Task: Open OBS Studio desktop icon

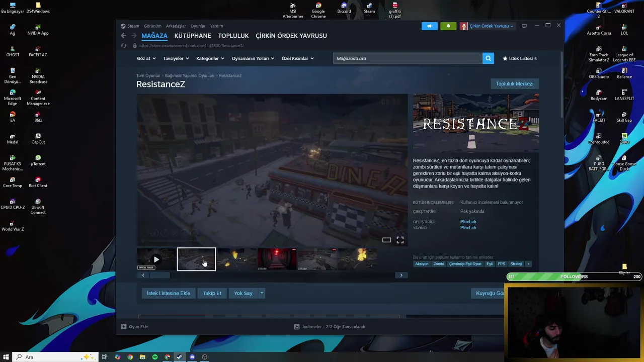Action: [x=599, y=73]
